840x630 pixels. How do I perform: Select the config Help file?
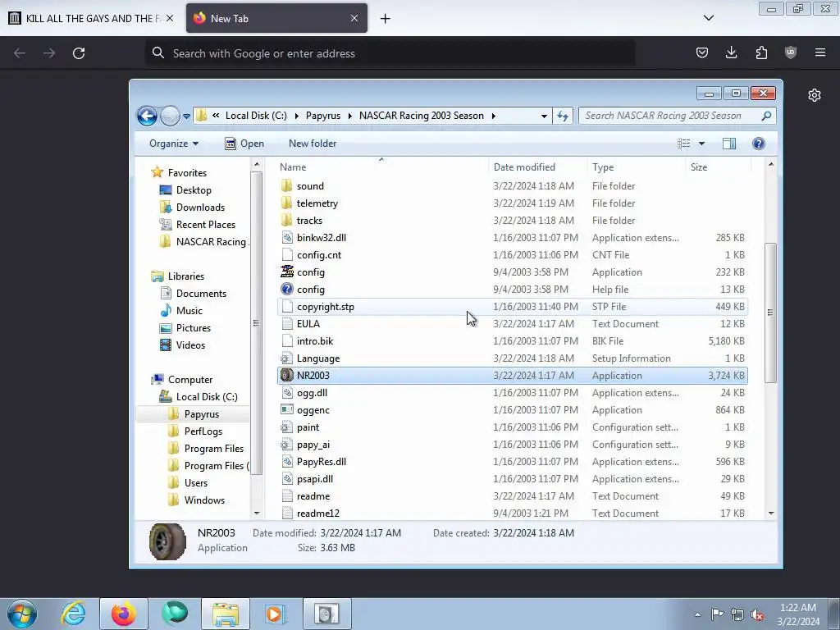513,290
